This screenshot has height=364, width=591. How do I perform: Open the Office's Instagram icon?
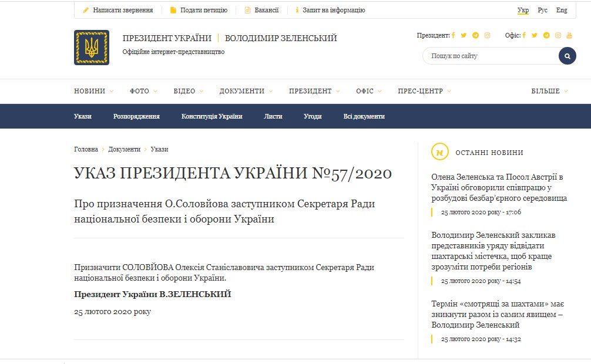click(558, 35)
